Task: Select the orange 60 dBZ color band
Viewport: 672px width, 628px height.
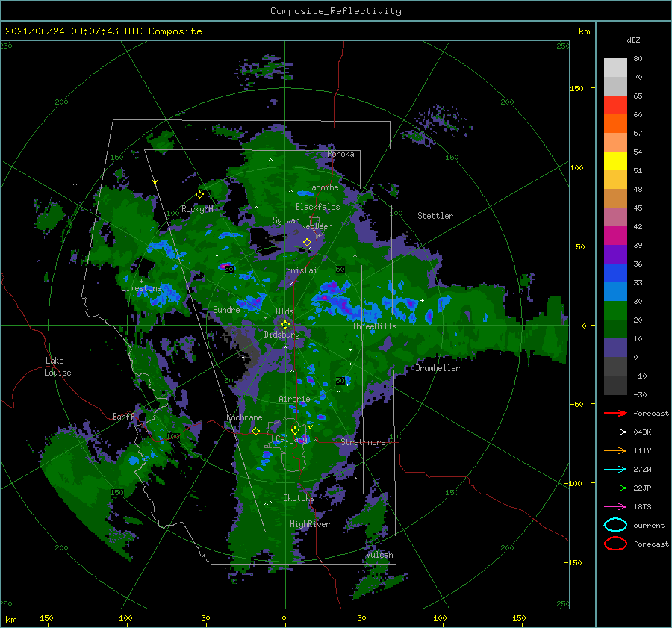Action: coord(615,124)
